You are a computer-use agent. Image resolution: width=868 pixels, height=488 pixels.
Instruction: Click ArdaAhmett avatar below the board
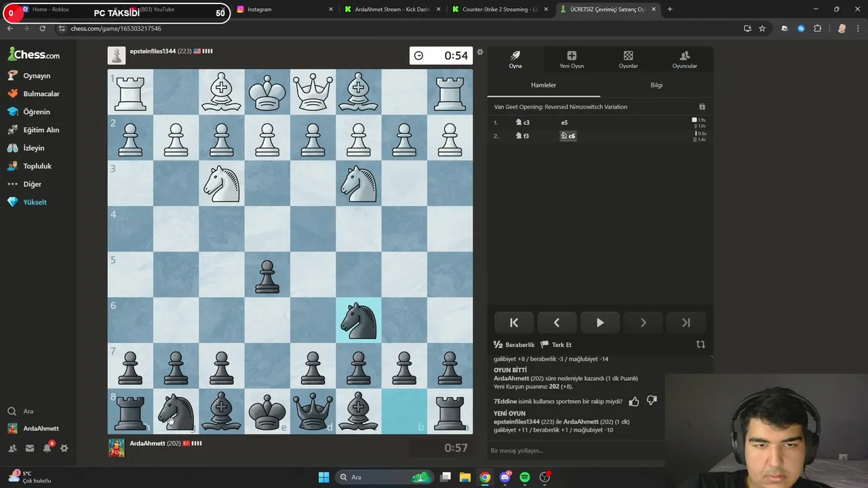coord(117,447)
